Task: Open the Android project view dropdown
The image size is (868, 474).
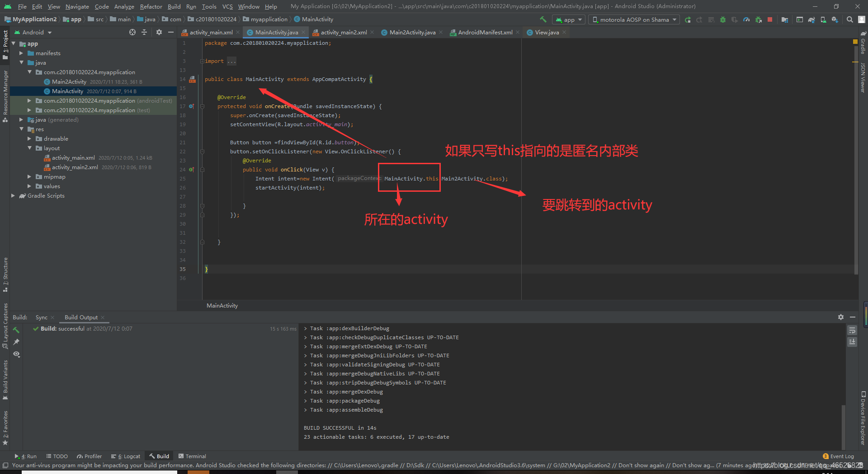Action: point(33,32)
